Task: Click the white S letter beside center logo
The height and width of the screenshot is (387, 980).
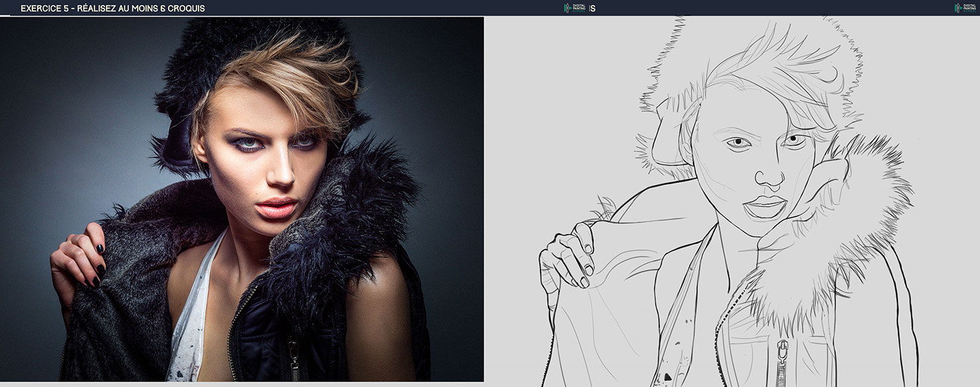Action: (592, 9)
